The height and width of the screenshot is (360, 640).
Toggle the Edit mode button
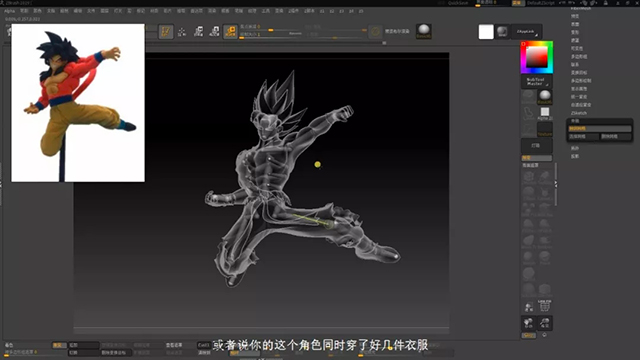[166, 31]
